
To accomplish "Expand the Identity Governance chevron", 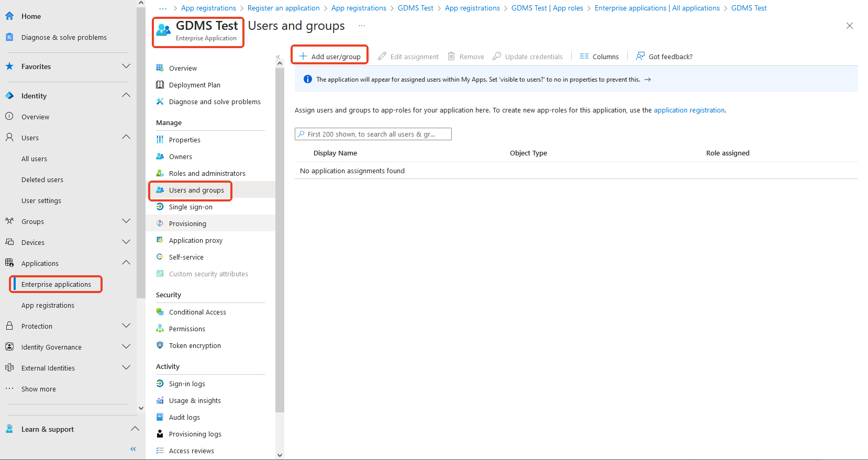I will (126, 346).
